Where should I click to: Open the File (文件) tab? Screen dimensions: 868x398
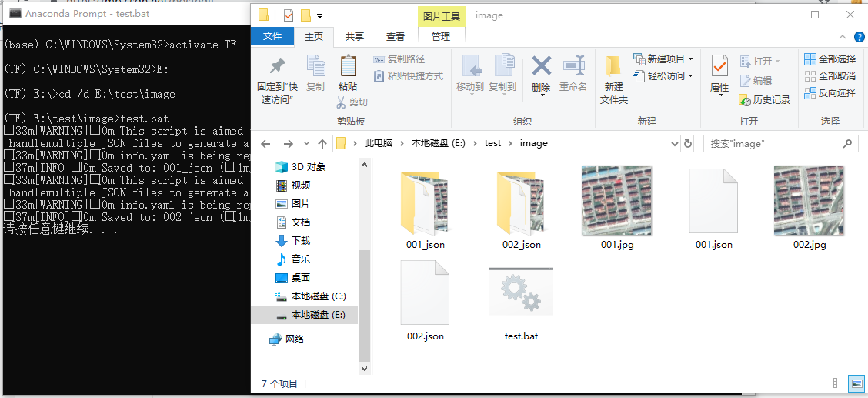click(x=272, y=36)
